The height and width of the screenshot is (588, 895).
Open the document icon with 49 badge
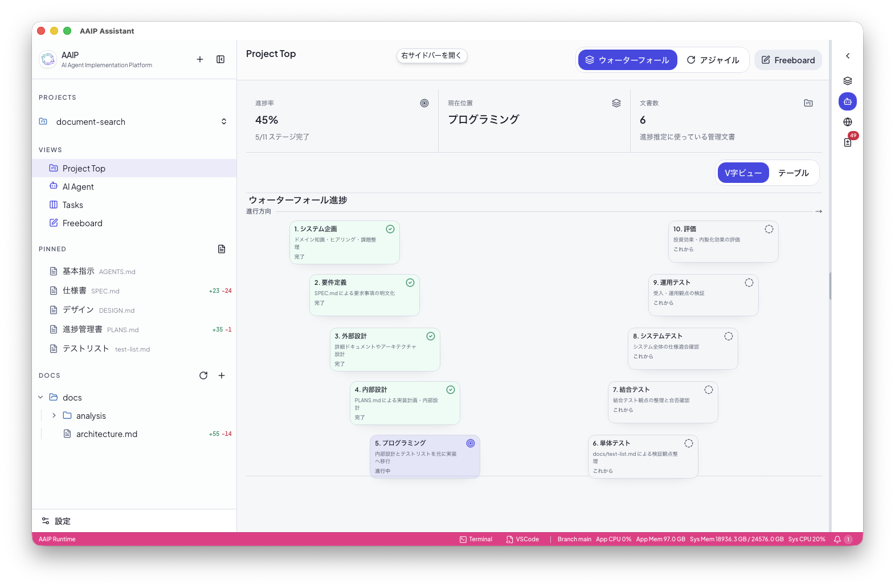click(848, 142)
